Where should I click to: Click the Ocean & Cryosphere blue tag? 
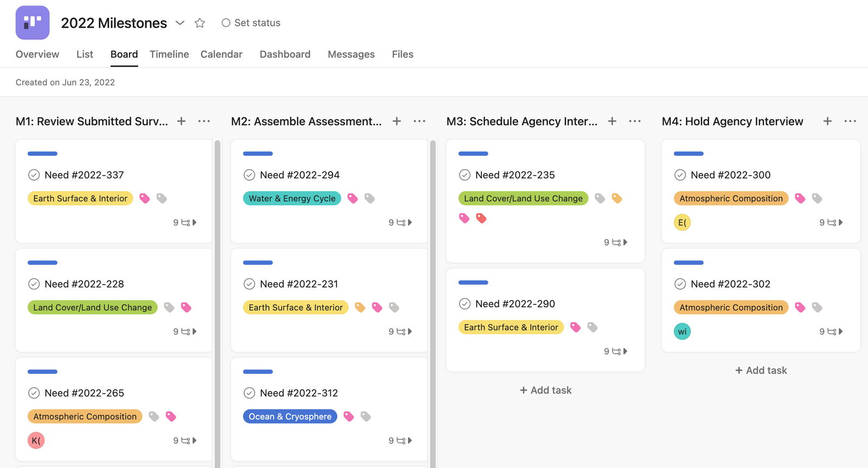(x=290, y=416)
